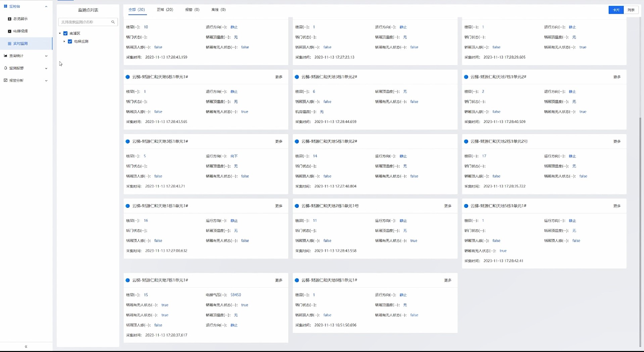
Task: Collapse the 监控台 menu chevron
Action: coord(46,6)
